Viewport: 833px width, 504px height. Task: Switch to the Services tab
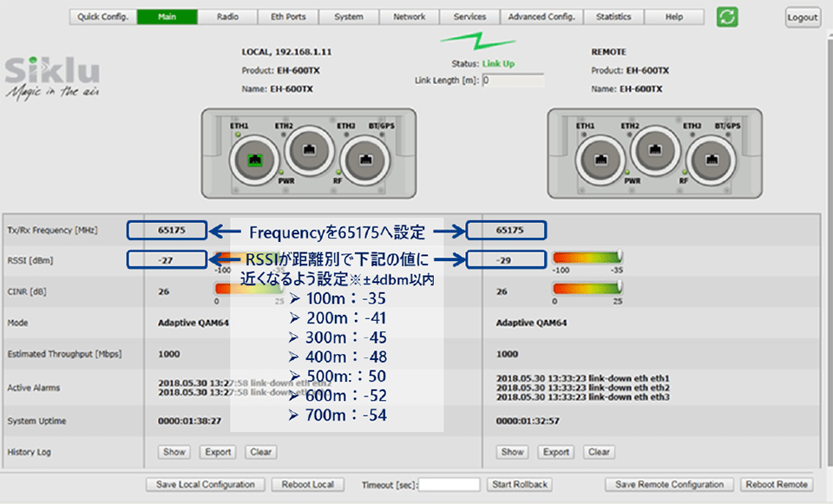point(470,17)
